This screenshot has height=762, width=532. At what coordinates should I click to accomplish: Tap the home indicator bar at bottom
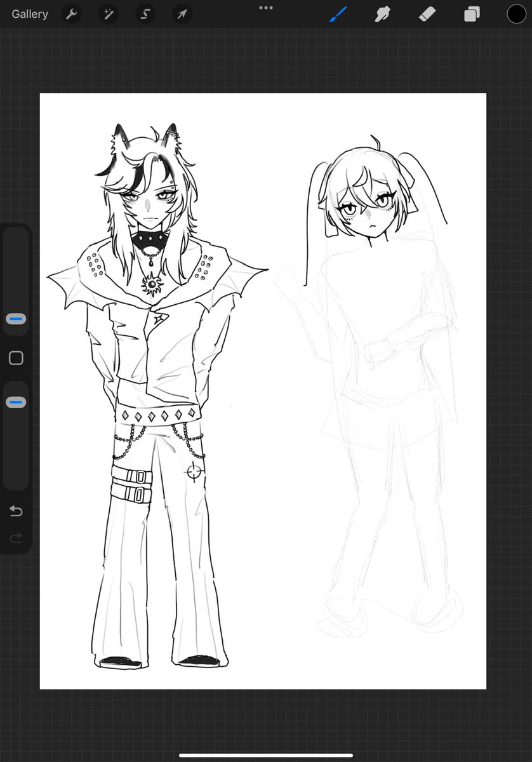tap(266, 755)
